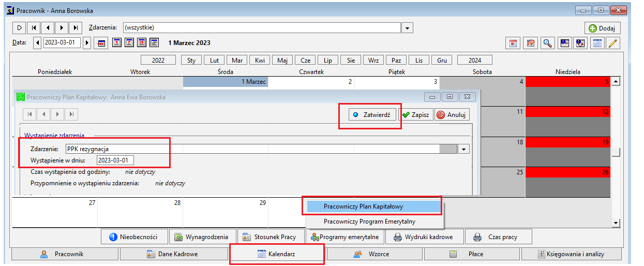Click the red calendar event icon in right toolbar

coord(514,43)
